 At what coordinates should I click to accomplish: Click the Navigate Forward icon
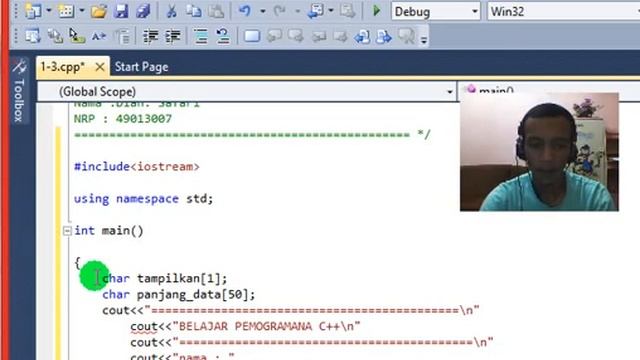[348, 11]
